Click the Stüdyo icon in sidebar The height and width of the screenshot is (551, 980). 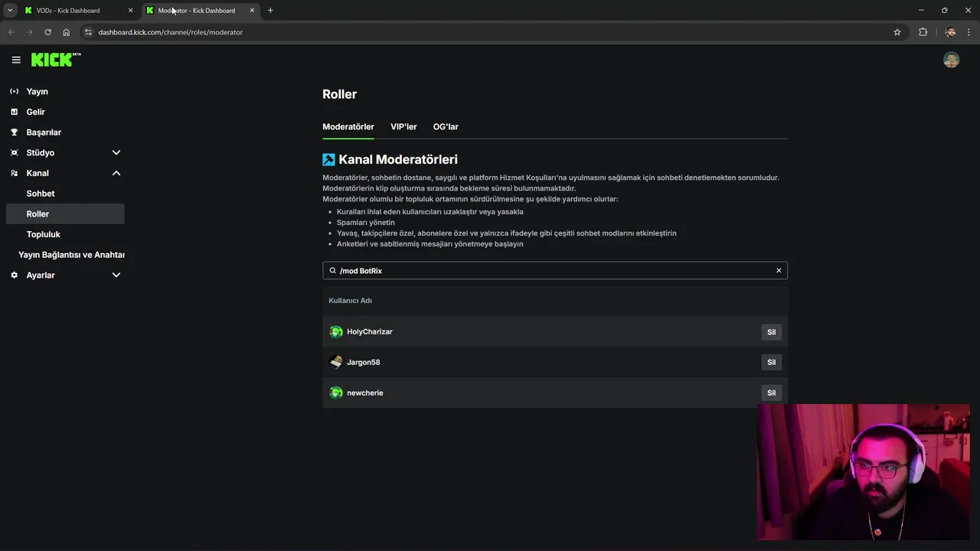(x=14, y=152)
